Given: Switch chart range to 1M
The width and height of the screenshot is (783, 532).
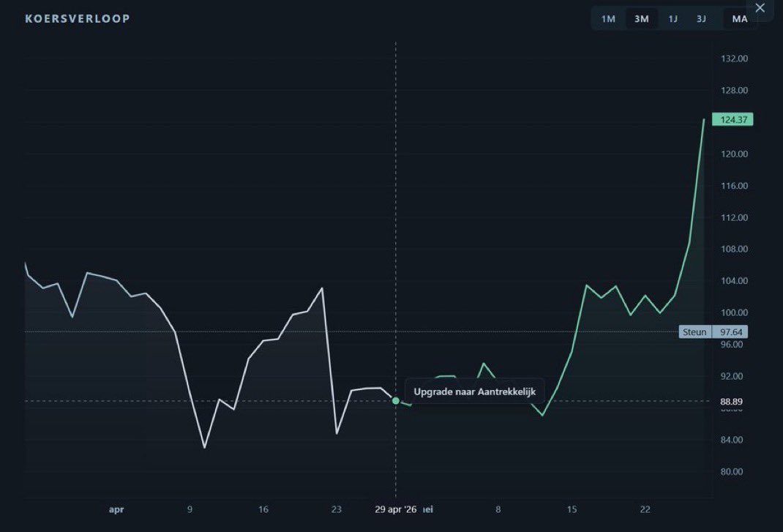Looking at the screenshot, I should [x=607, y=19].
